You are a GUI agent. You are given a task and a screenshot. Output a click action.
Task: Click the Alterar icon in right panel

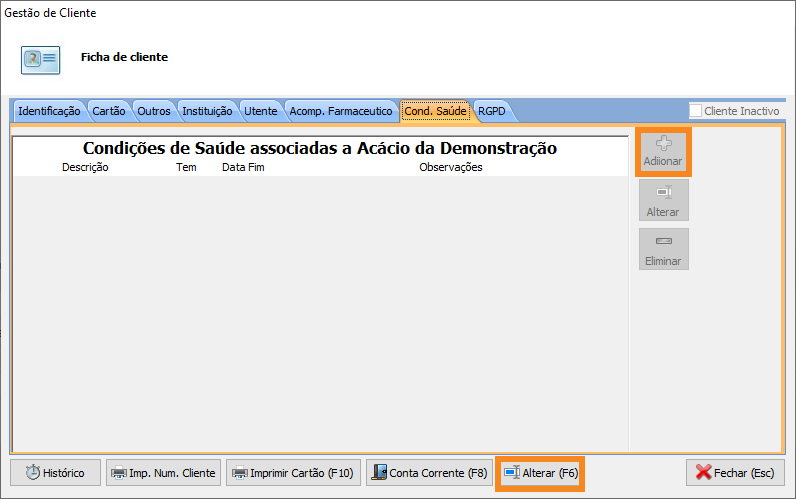coord(663,200)
